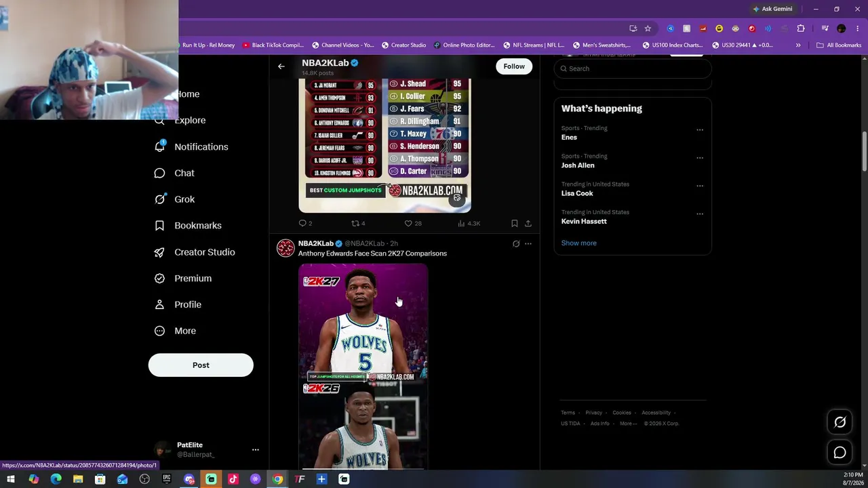Image resolution: width=868 pixels, height=488 pixels.
Task: Open Chrome profile avatar menu
Action: (842, 28)
